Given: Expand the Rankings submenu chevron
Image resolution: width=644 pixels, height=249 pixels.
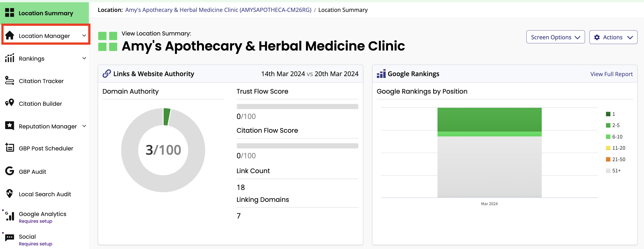Looking at the screenshot, I should (x=84, y=58).
